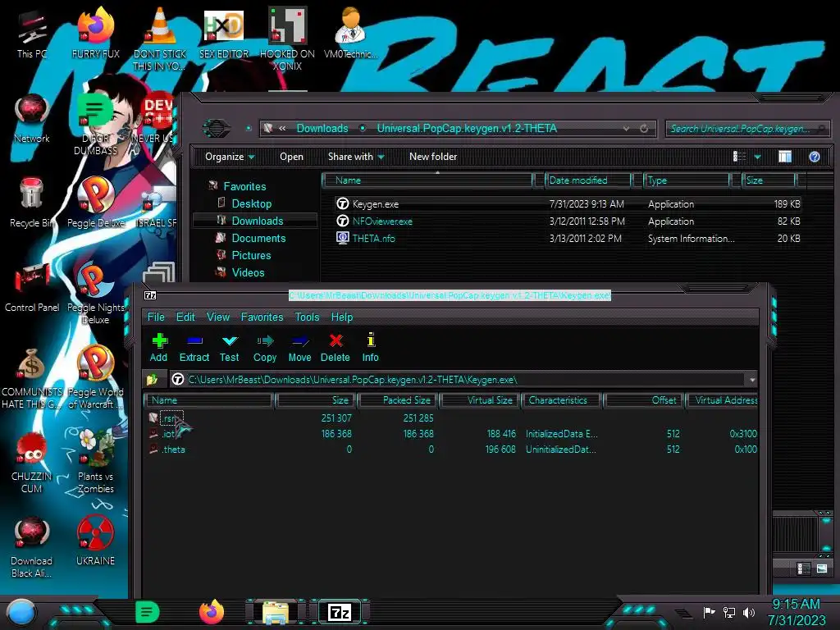Toggle the Explorer preview pane

click(x=785, y=157)
